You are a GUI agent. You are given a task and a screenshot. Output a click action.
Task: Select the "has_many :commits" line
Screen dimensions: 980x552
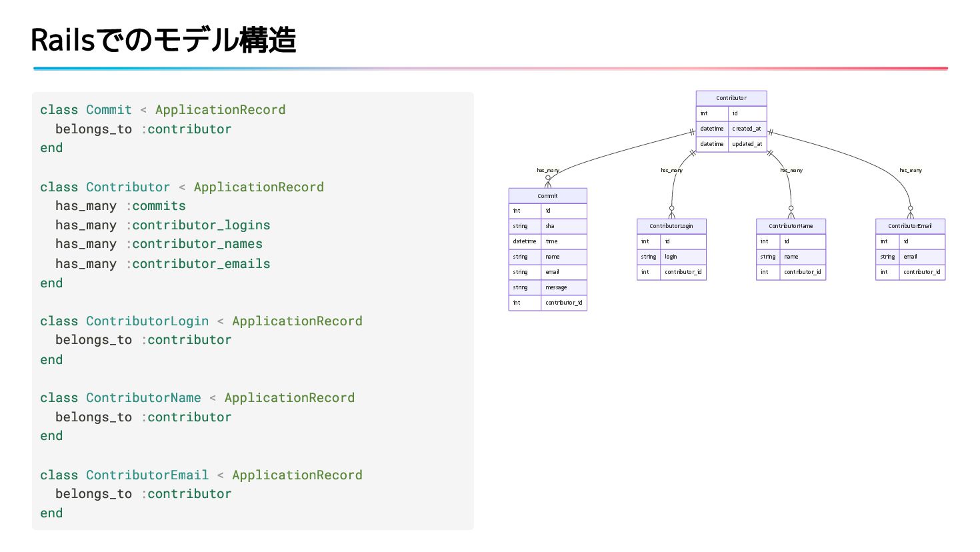[121, 206]
